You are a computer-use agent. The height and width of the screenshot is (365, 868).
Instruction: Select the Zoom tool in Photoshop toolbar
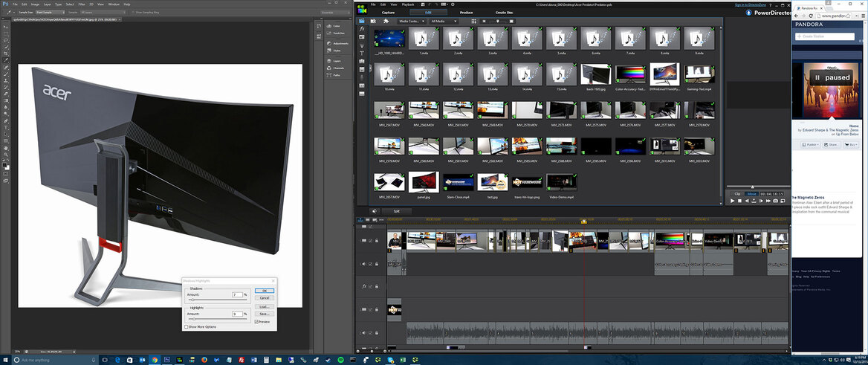5,155
